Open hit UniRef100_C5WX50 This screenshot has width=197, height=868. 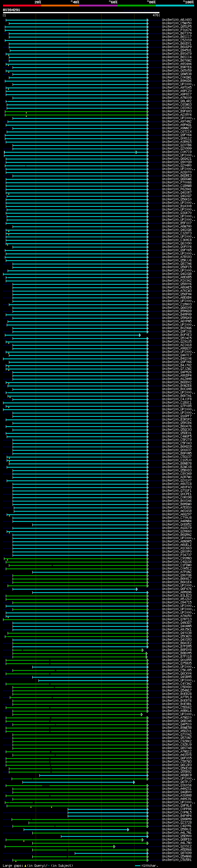pyautogui.click(x=177, y=23)
